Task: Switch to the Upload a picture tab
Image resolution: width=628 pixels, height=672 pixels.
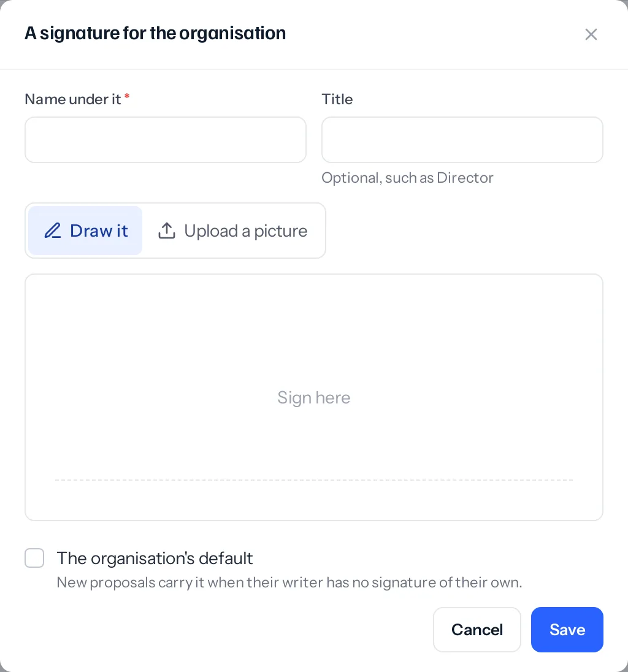Action: tap(233, 231)
